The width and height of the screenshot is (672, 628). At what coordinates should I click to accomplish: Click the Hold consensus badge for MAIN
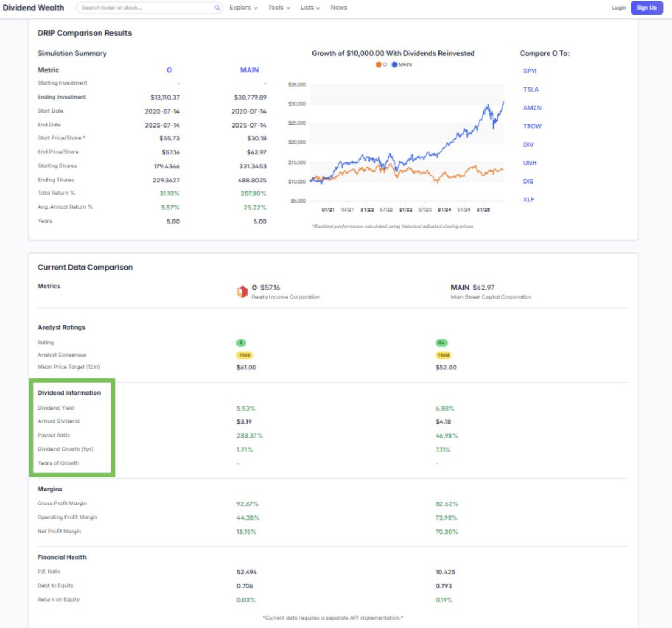[x=444, y=355]
